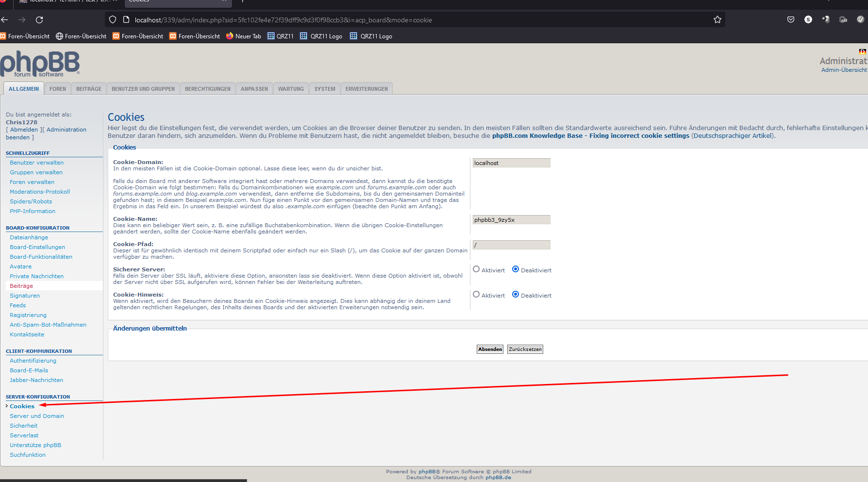Open Gruppen verwalten in sidebar
This screenshot has width=868, height=482.
36,172
